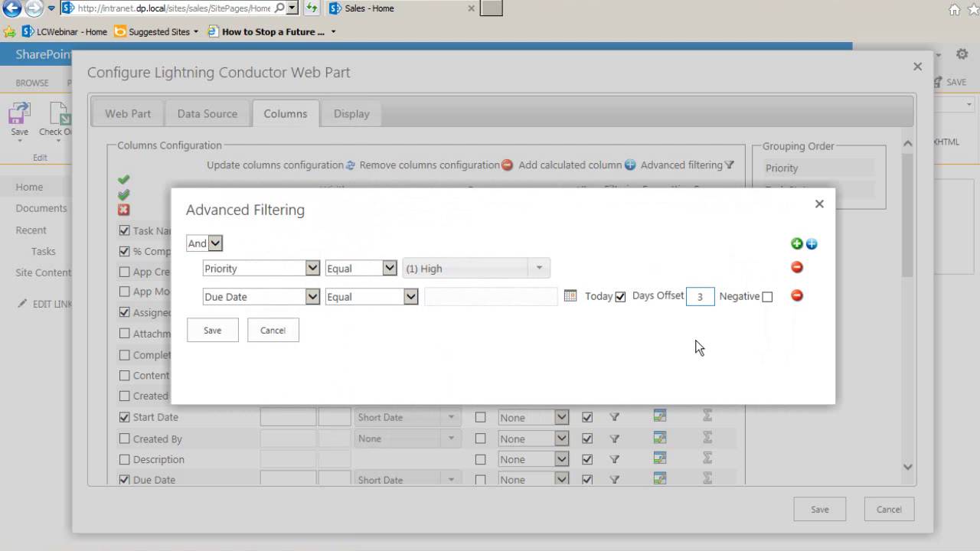Viewport: 980px width, 551px height.
Task: Remove the Due Date filter row
Action: [797, 295]
